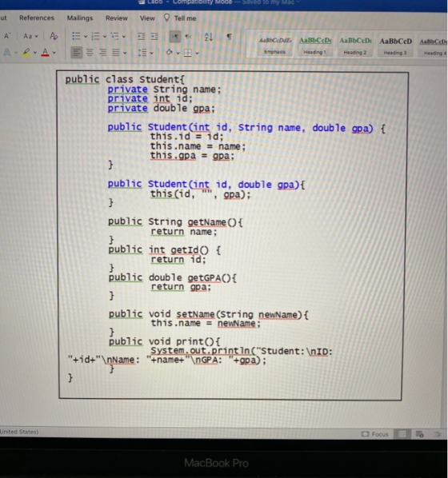Image resolution: width=448 pixels, height=478 pixels.
Task: Apply the Heading 1 style
Action: point(315,45)
